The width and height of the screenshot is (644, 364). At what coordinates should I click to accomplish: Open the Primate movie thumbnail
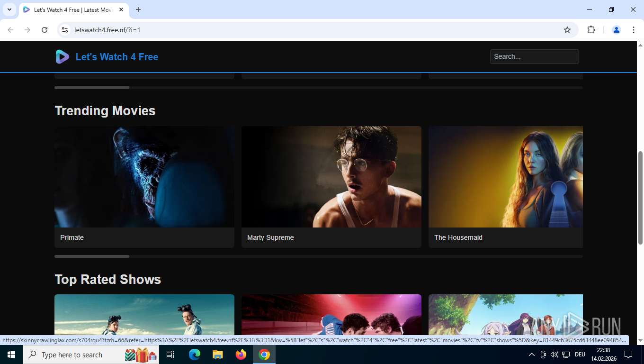click(x=144, y=177)
